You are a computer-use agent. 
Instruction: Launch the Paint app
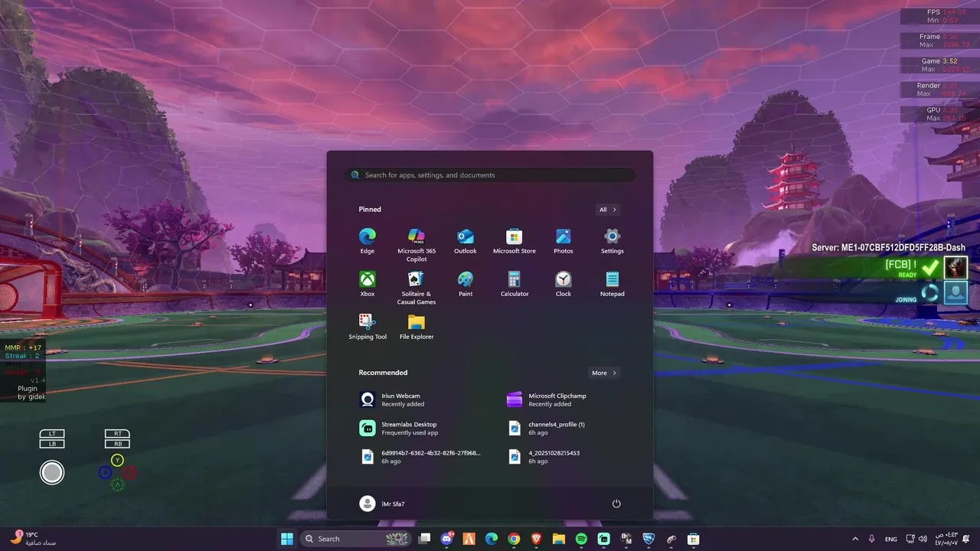(465, 284)
